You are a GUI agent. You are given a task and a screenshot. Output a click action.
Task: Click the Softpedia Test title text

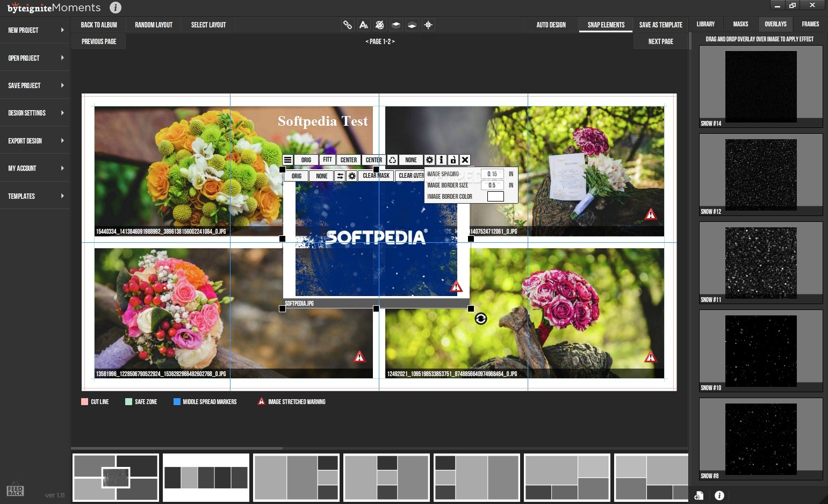click(322, 121)
